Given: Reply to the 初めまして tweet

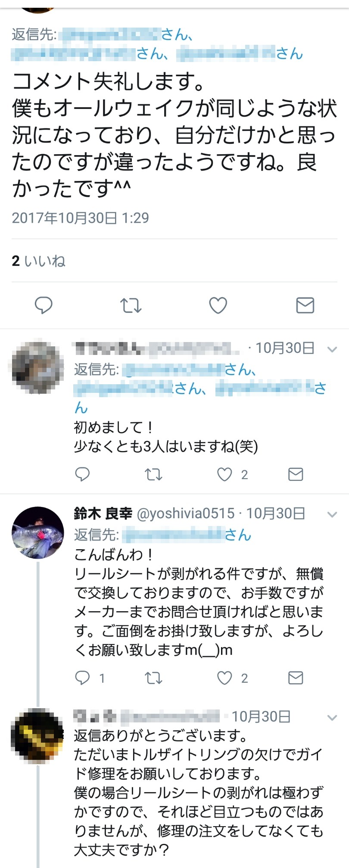Looking at the screenshot, I should pos(82,474).
